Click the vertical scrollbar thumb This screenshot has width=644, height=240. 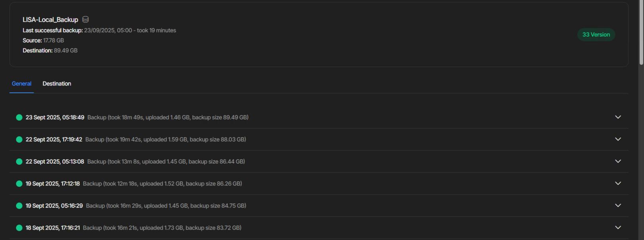(x=641, y=33)
